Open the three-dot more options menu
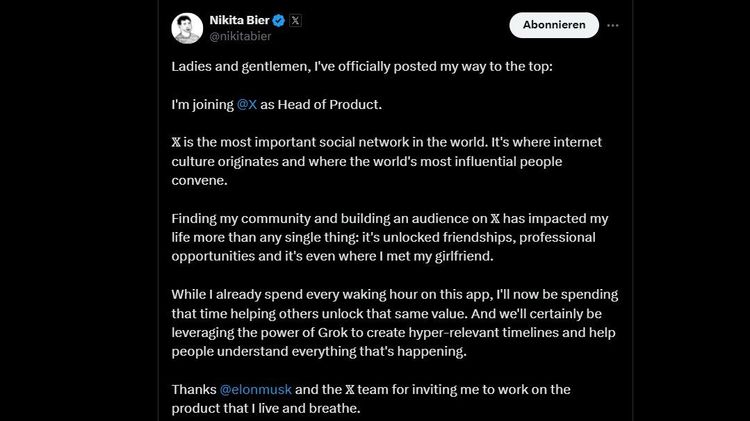Viewport: 750px width, 421px height. pyautogui.click(x=613, y=24)
